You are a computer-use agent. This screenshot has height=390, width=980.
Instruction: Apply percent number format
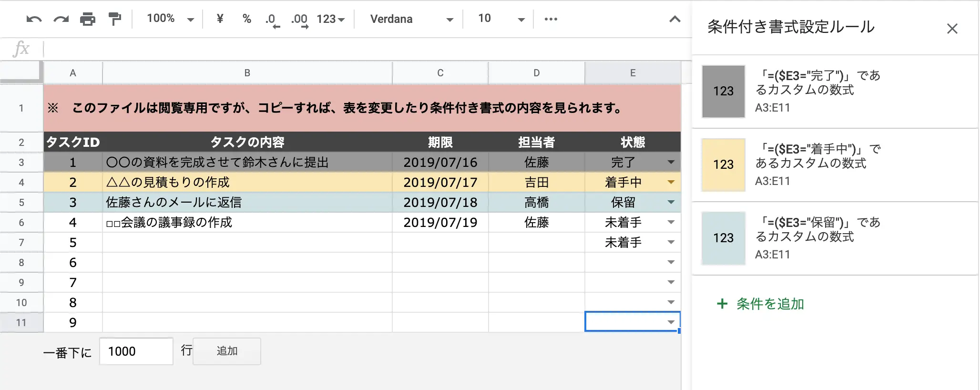pos(246,19)
